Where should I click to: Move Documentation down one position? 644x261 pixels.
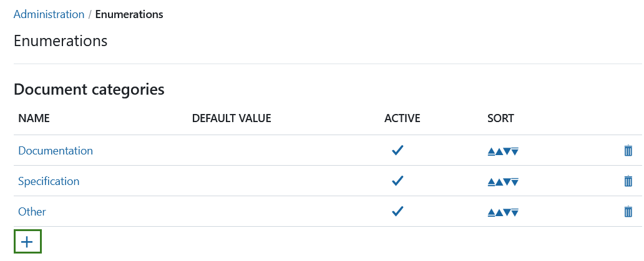pyautogui.click(x=507, y=151)
